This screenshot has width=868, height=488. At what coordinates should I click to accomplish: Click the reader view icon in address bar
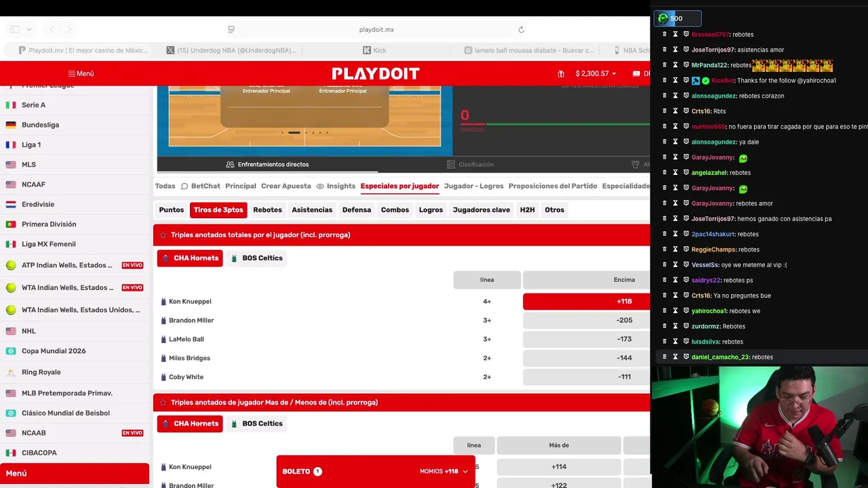pyautogui.click(x=231, y=30)
